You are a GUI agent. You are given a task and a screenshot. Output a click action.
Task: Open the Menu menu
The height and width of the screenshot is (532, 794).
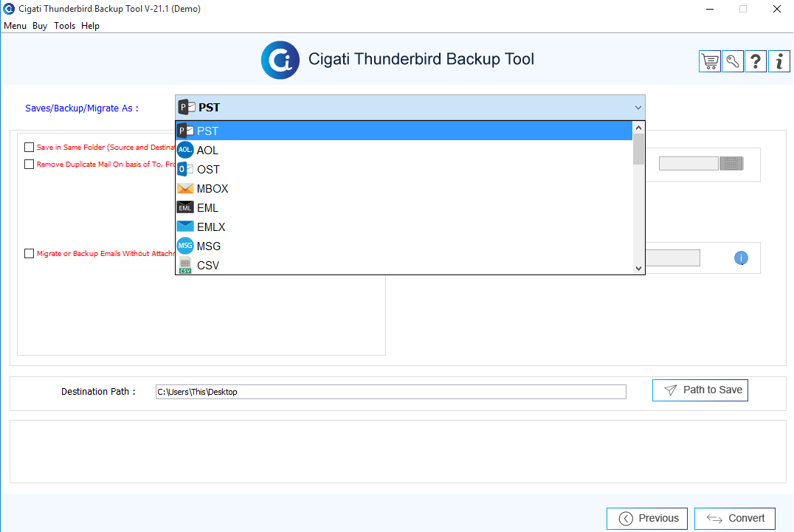(15, 26)
